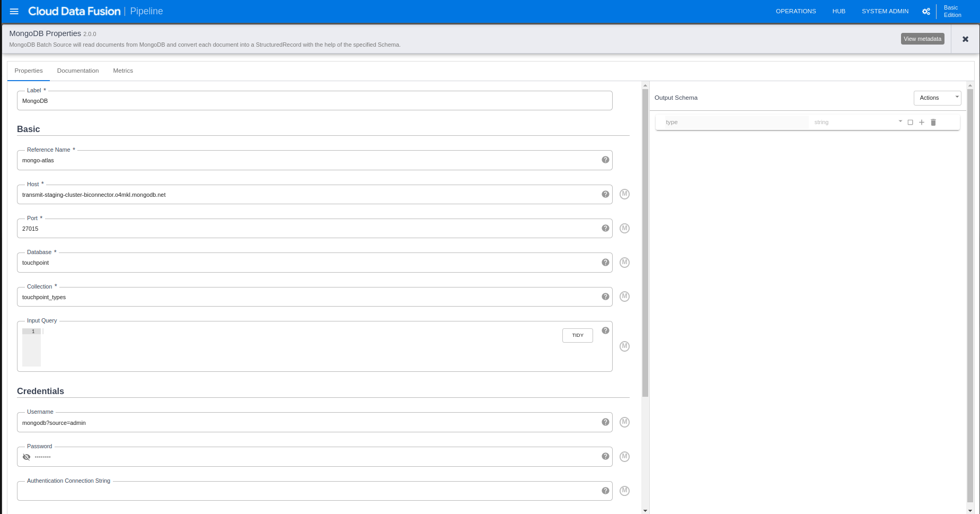Viewport: 980px width, 514px height.
Task: Click the settings gears icon in the top bar
Action: point(926,11)
